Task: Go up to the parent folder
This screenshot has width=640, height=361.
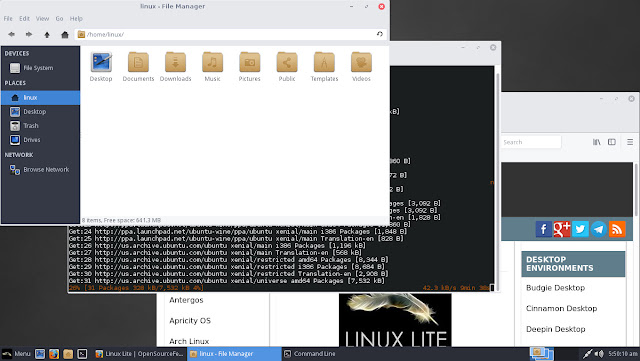Action: [x=47, y=35]
